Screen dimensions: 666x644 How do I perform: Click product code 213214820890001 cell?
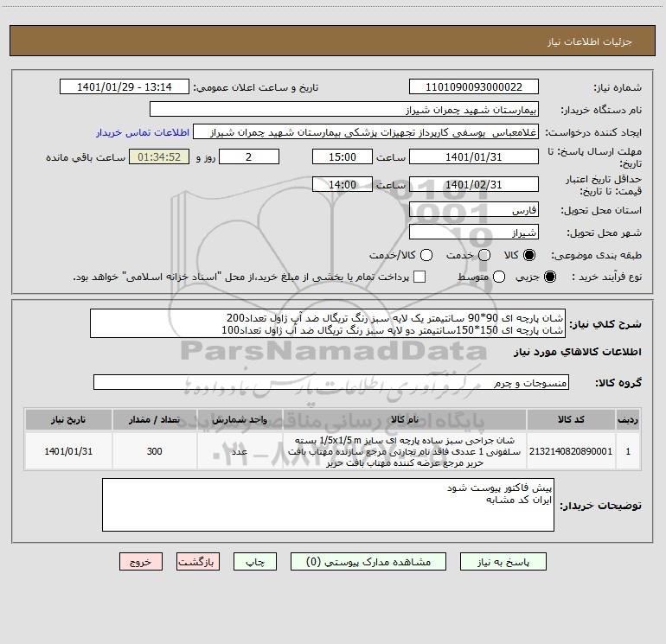[x=571, y=451]
